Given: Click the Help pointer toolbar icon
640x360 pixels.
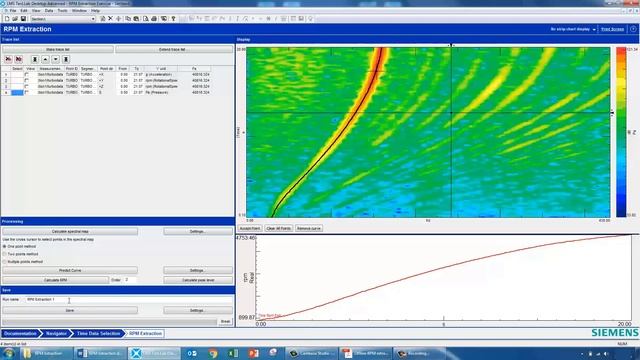Looking at the screenshot, I should click(173, 19).
